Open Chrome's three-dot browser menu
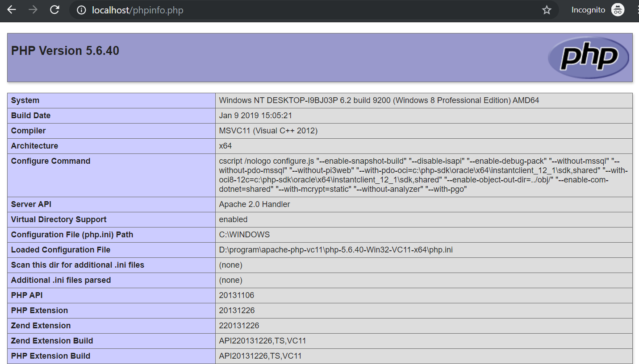This screenshot has width=639, height=364. (636, 9)
